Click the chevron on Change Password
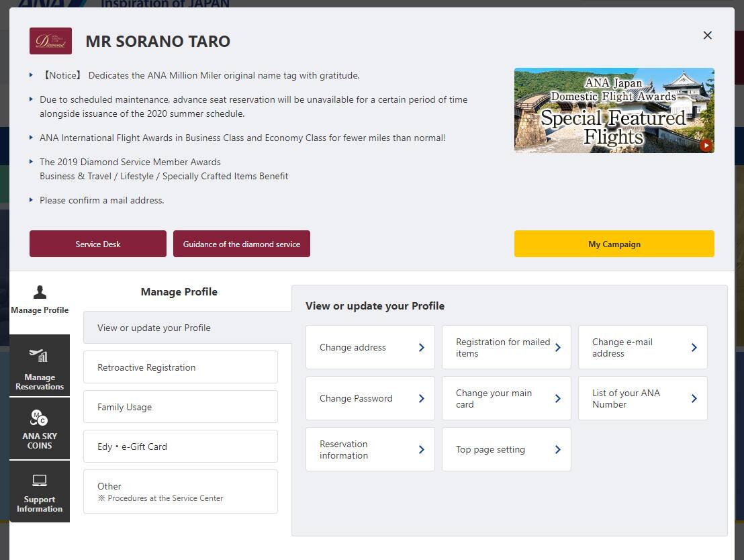This screenshot has height=560, width=744. [x=421, y=399]
